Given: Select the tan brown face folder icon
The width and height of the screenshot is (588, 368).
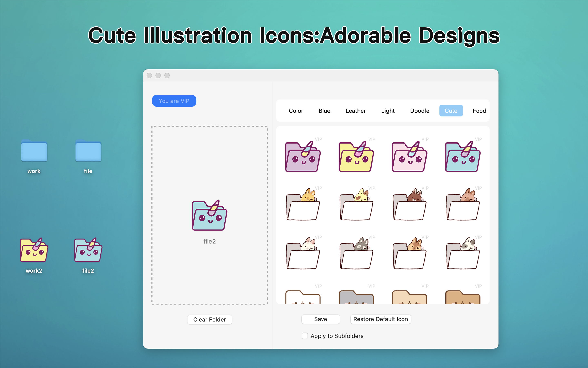Looking at the screenshot, I should pos(463,297).
